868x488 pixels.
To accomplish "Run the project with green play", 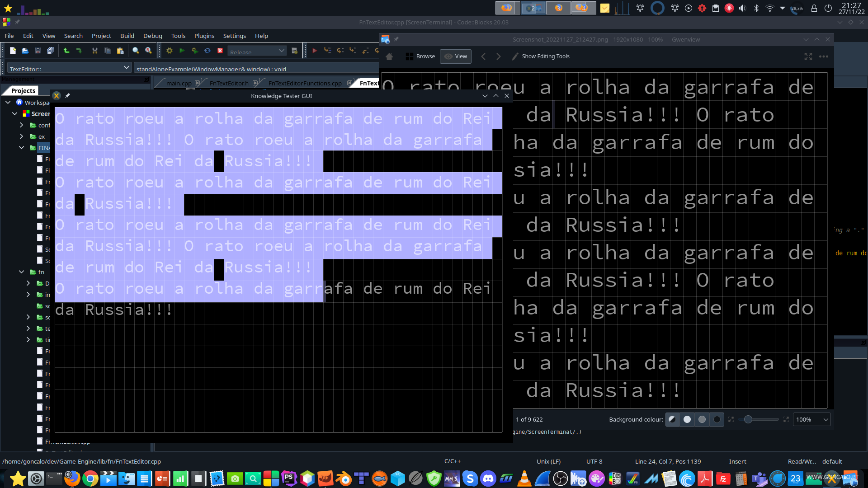I will pos(182,51).
